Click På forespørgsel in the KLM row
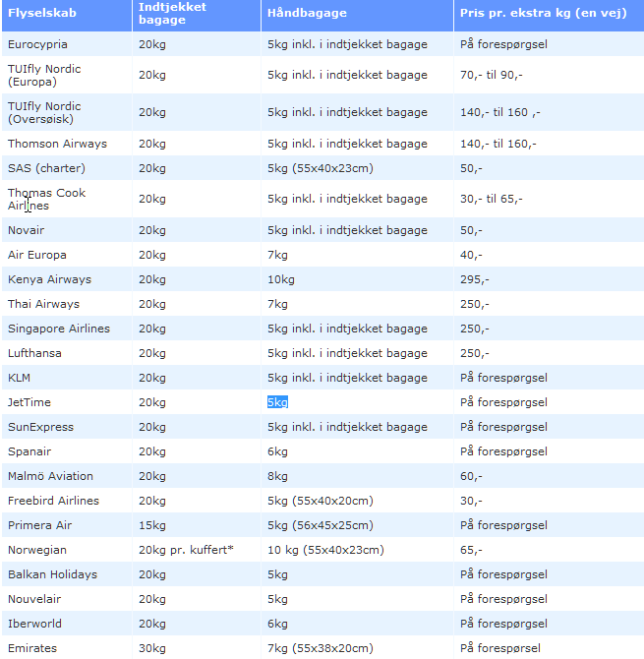The height and width of the screenshot is (659, 644). tap(503, 378)
